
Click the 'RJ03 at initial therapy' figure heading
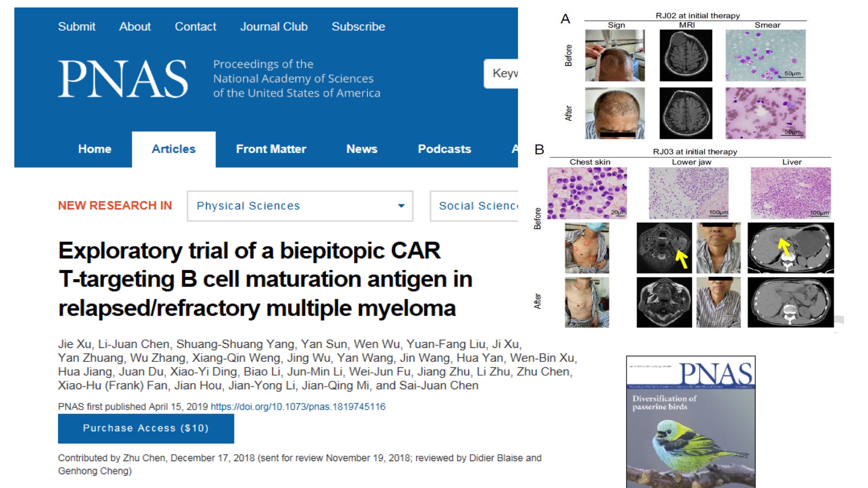(695, 152)
